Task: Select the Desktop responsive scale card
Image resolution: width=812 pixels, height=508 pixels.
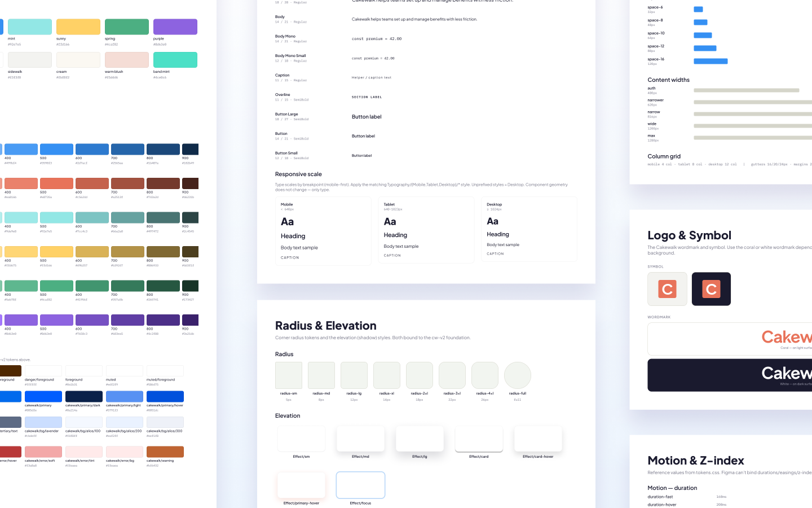Action: click(529, 229)
